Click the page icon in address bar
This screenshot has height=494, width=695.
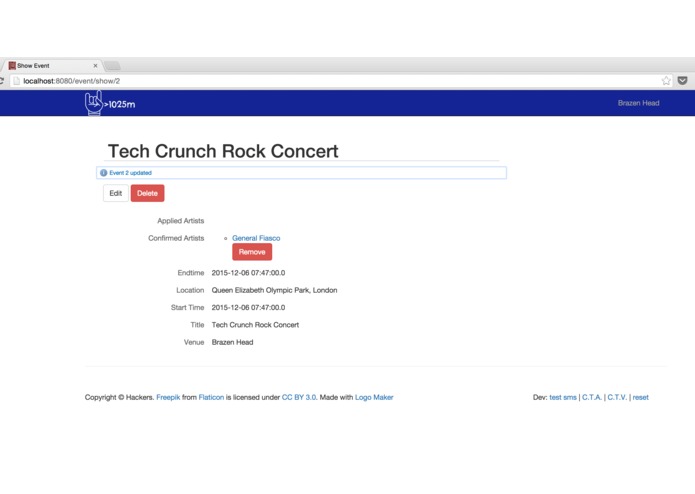pos(16,81)
